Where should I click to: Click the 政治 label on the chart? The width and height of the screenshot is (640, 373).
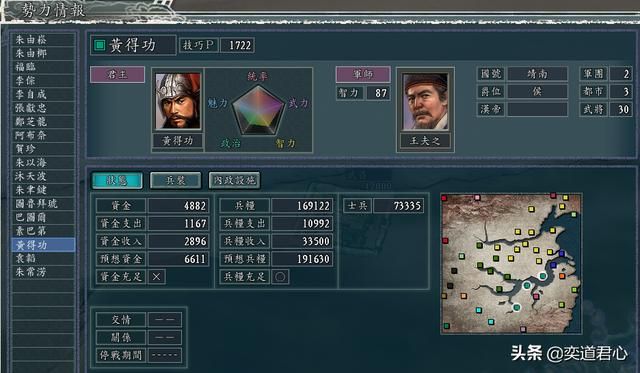pyautogui.click(x=231, y=143)
